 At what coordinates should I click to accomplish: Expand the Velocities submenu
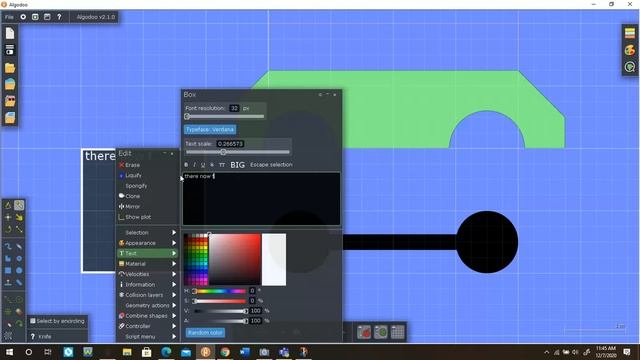coord(147,274)
